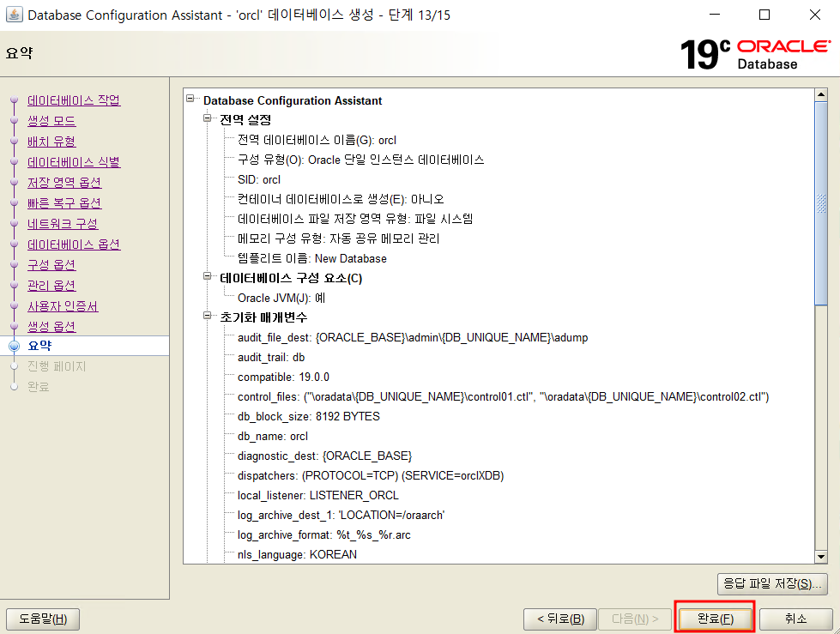Viewport: 840px width, 634px height.
Task: Select 템플리트 이름: New Database row
Action: tap(311, 258)
